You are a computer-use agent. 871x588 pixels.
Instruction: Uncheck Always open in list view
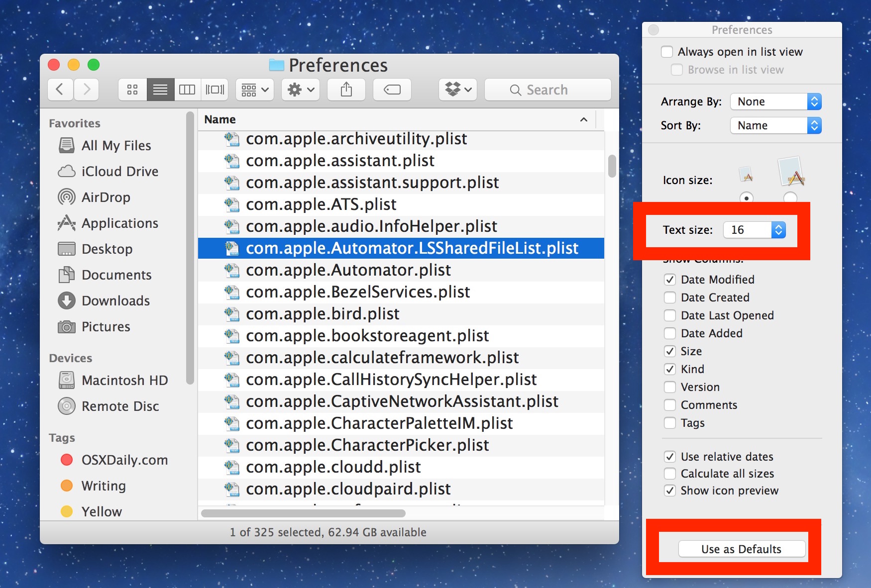[667, 51]
